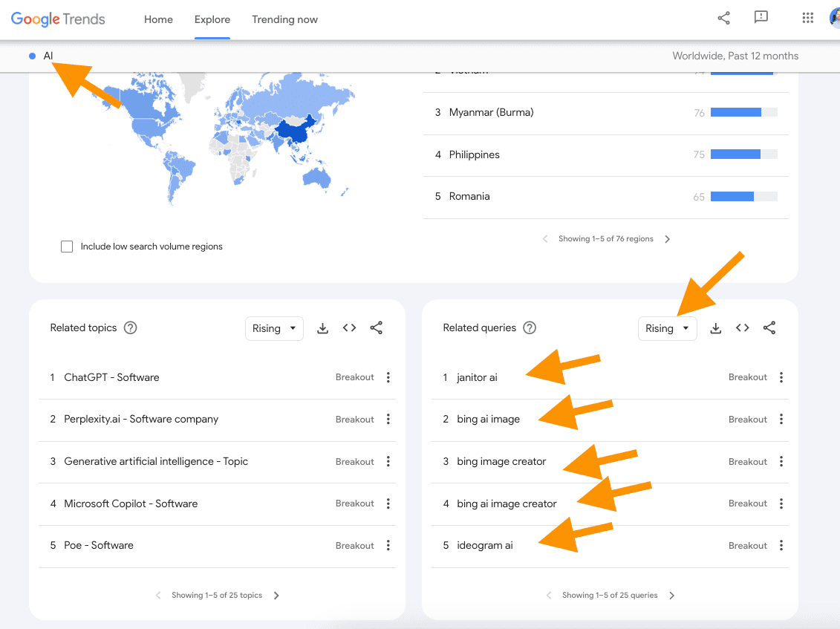Open the Home tab

(159, 19)
